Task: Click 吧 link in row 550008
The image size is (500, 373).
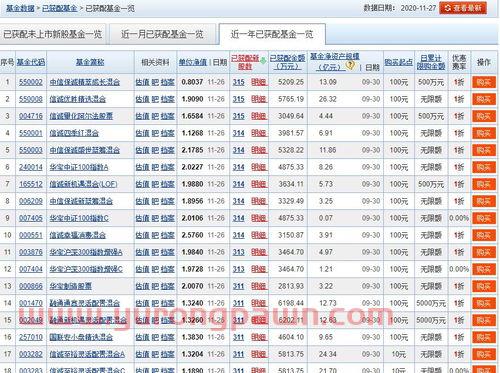Action: 155,99
